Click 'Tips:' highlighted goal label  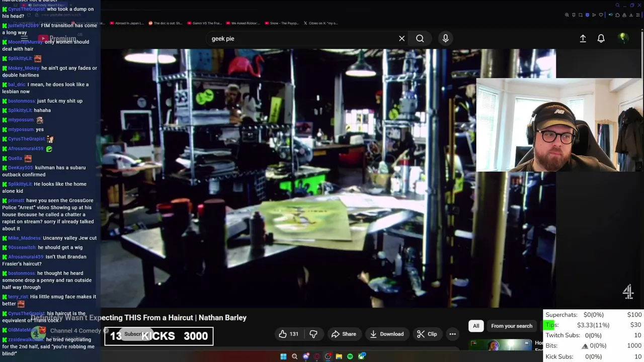552,325
